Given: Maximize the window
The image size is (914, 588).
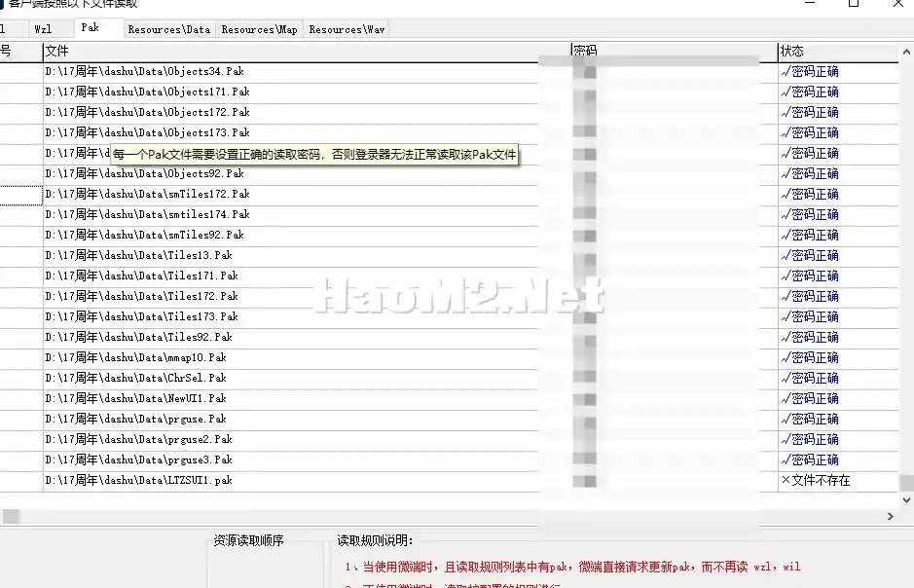Looking at the screenshot, I should 854,3.
